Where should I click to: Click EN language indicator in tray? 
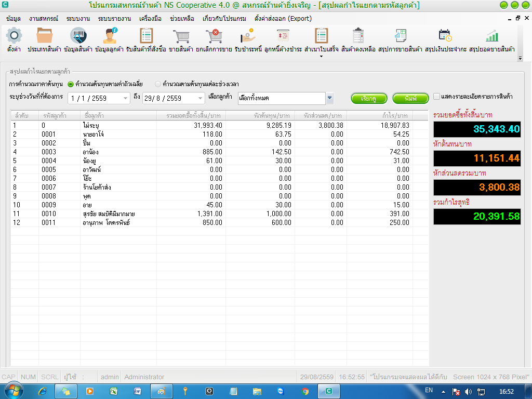tap(429, 390)
